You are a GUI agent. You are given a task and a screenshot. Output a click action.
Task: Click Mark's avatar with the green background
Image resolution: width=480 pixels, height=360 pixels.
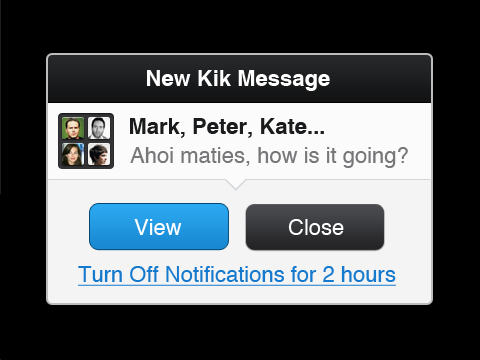(x=73, y=128)
